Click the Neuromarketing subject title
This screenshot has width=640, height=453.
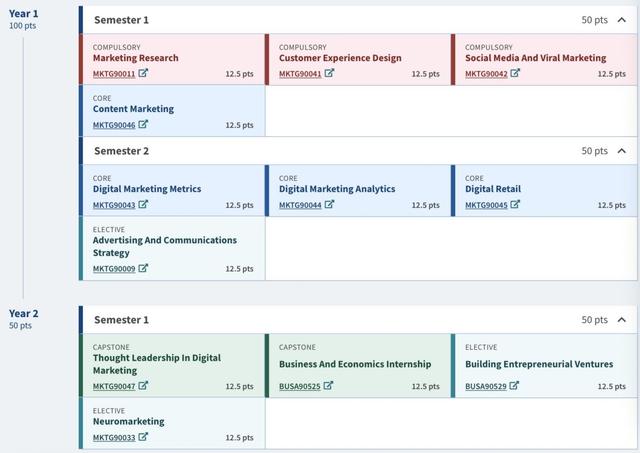coord(129,421)
